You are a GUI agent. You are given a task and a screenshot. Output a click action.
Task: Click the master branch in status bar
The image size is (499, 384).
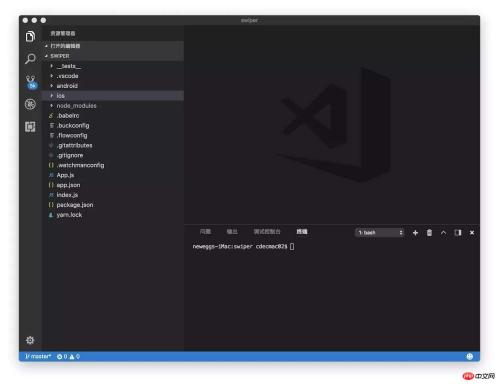point(38,356)
